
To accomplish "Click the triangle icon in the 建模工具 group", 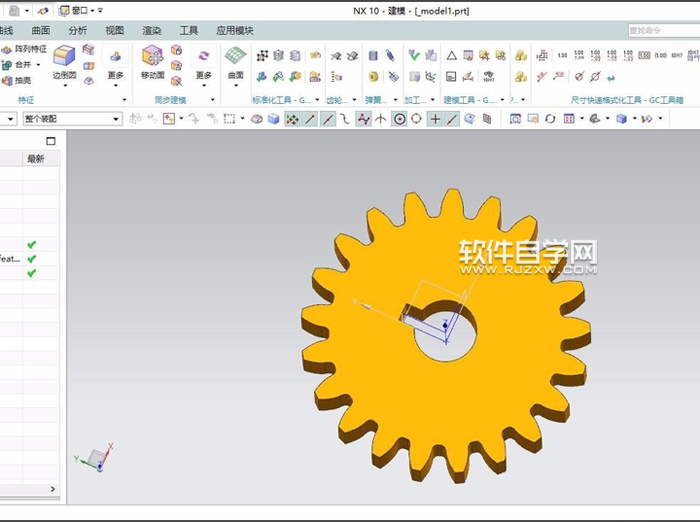I will (x=451, y=55).
